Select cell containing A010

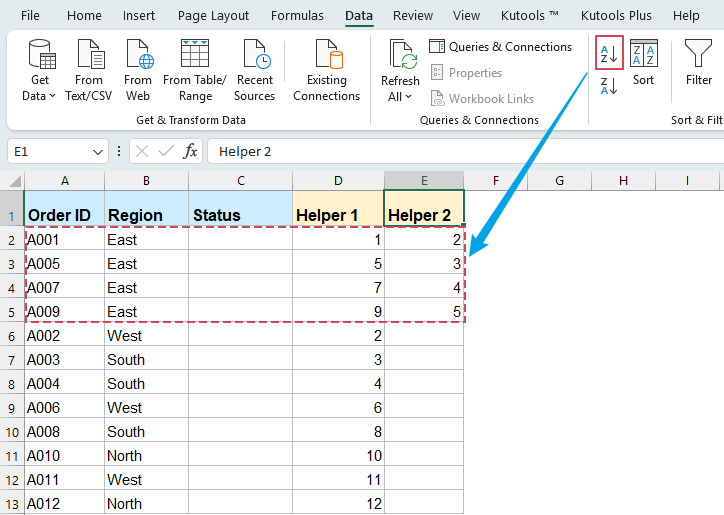(65, 456)
